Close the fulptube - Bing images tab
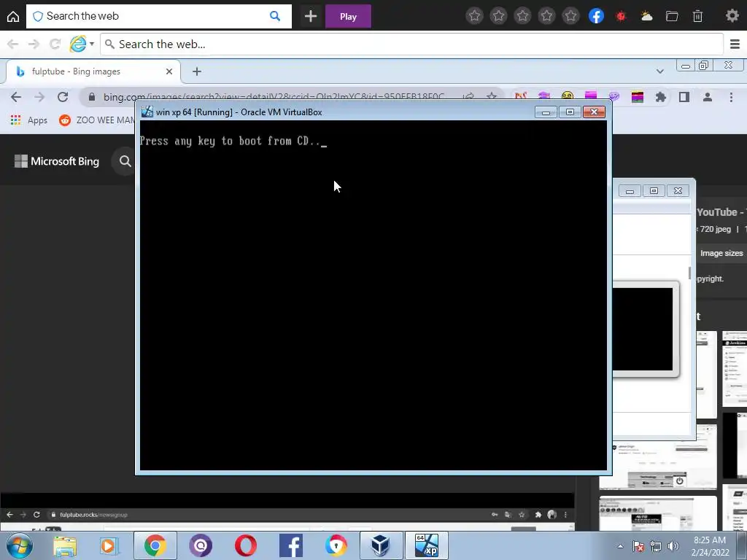Screen dimensions: 747x560 [169, 71]
